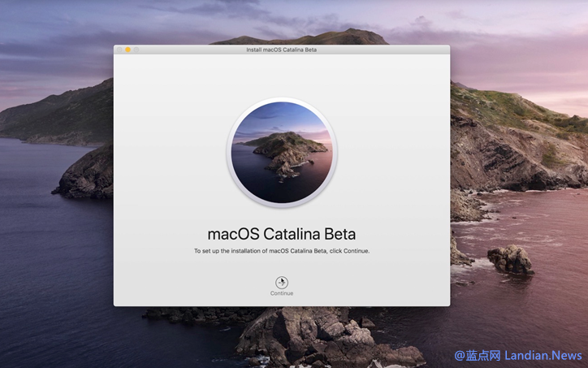Click the greyed-out close button in the title bar
588x368 pixels.
119,50
